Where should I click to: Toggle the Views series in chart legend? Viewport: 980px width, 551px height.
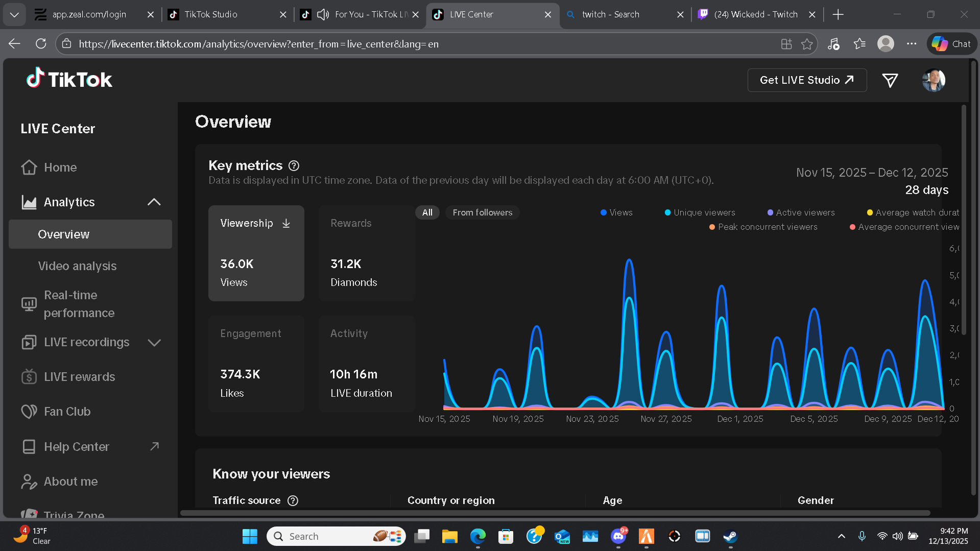point(616,212)
